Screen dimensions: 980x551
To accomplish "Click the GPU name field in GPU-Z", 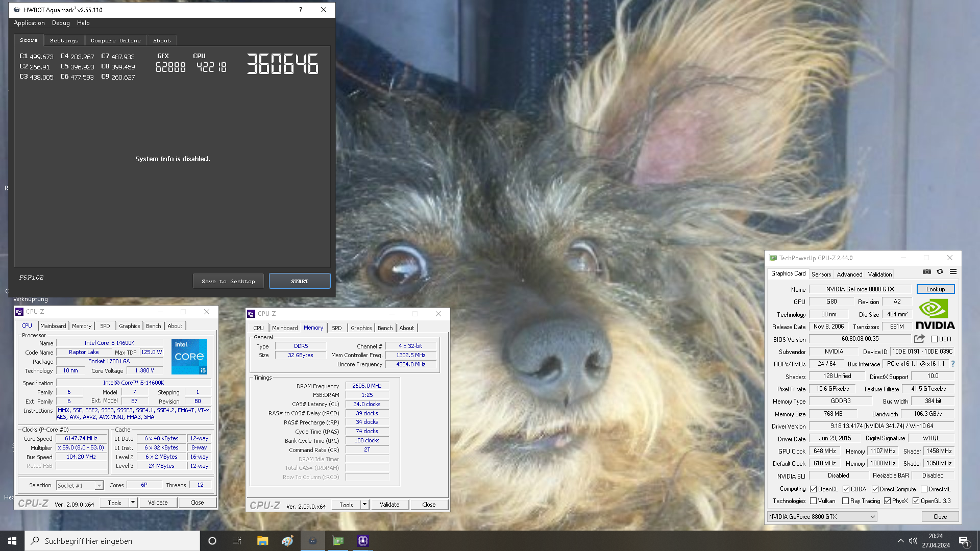I will point(860,289).
